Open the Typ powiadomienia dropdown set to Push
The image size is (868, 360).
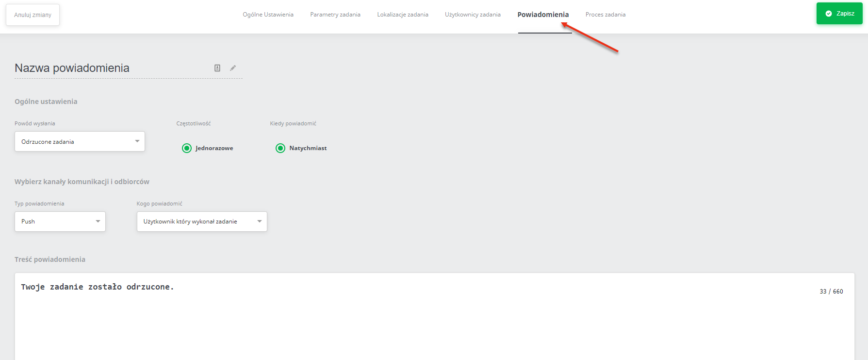(x=60, y=222)
